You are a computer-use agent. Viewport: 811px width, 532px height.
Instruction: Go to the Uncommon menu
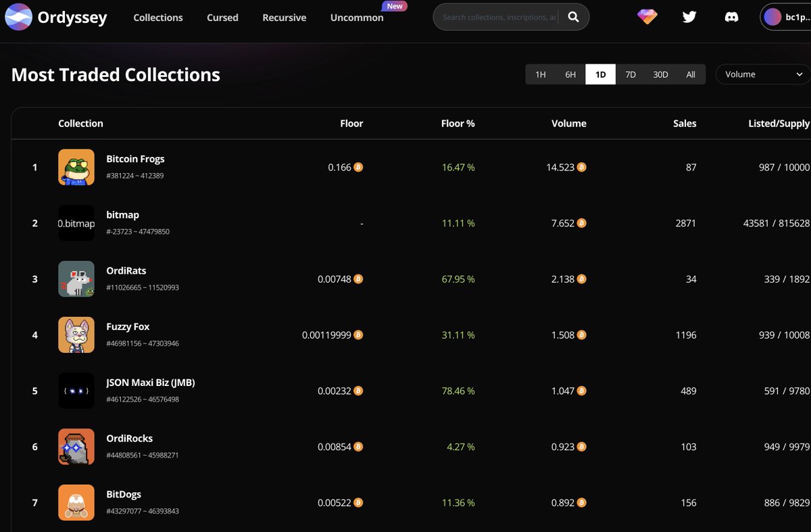tap(357, 18)
